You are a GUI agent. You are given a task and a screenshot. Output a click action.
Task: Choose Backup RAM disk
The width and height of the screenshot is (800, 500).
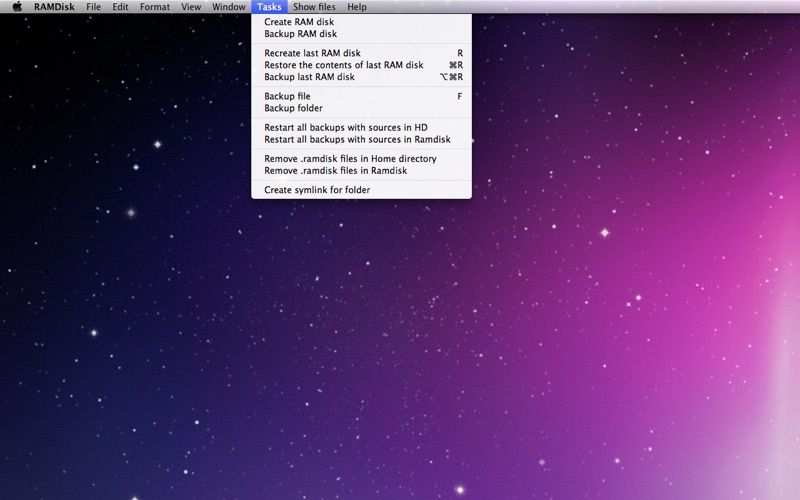tap(361, 34)
